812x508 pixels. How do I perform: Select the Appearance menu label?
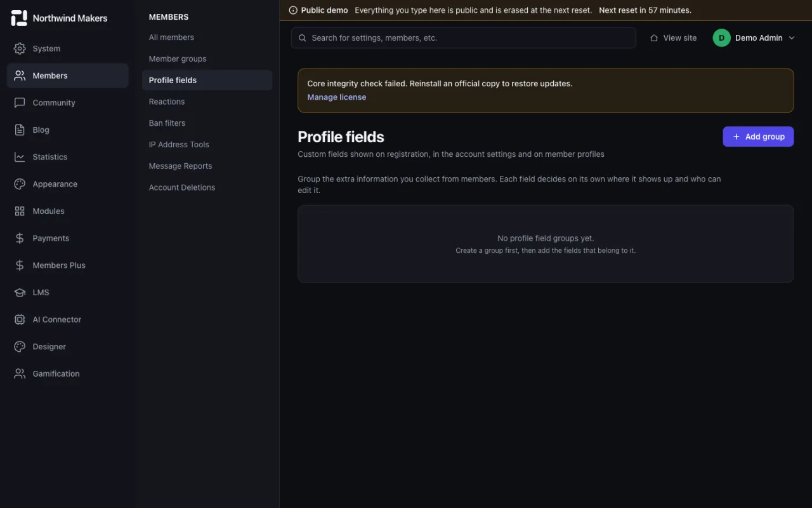[x=55, y=184]
